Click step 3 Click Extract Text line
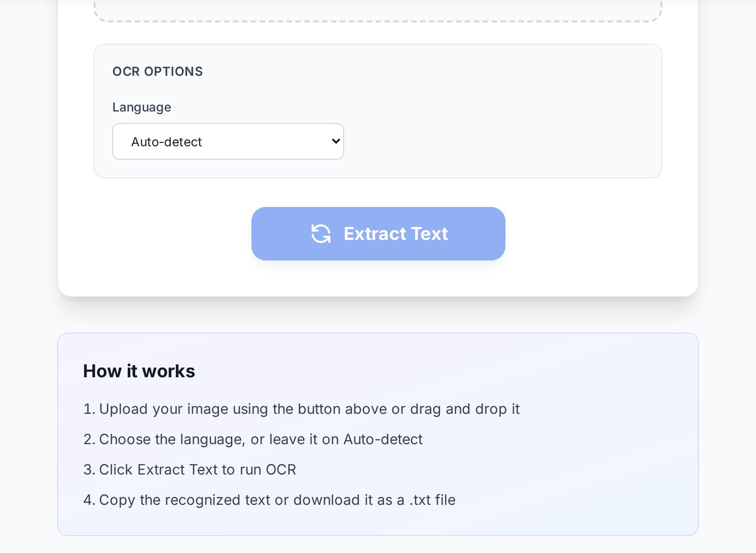 pos(189,470)
